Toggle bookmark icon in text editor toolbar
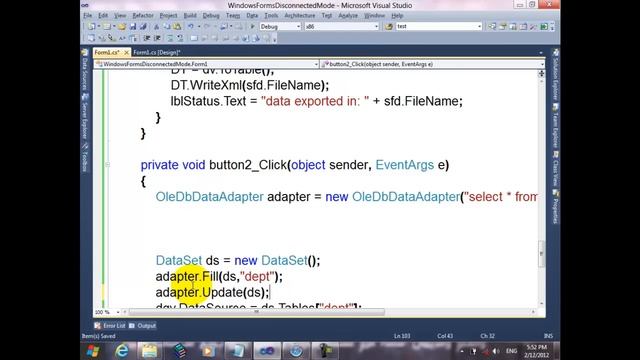The image size is (640, 360). [194, 38]
